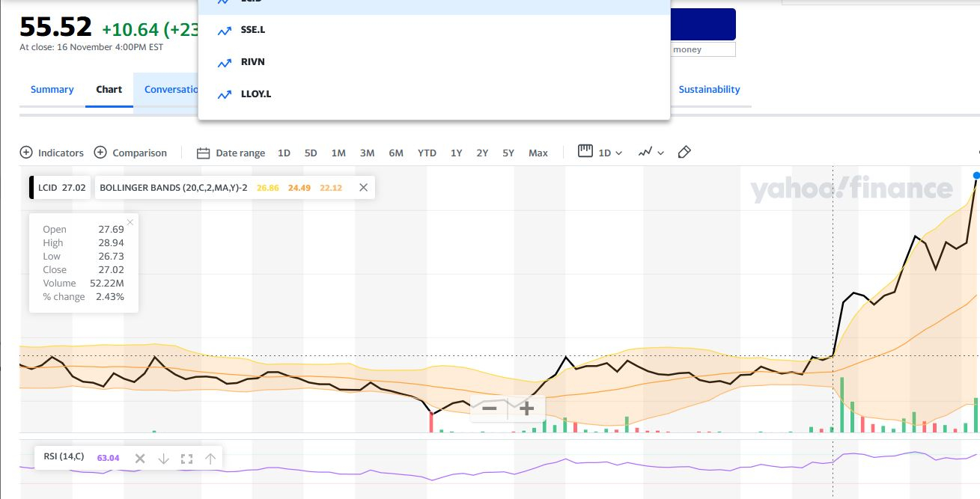Click the RSI (14,C) indicator label

tap(64, 456)
